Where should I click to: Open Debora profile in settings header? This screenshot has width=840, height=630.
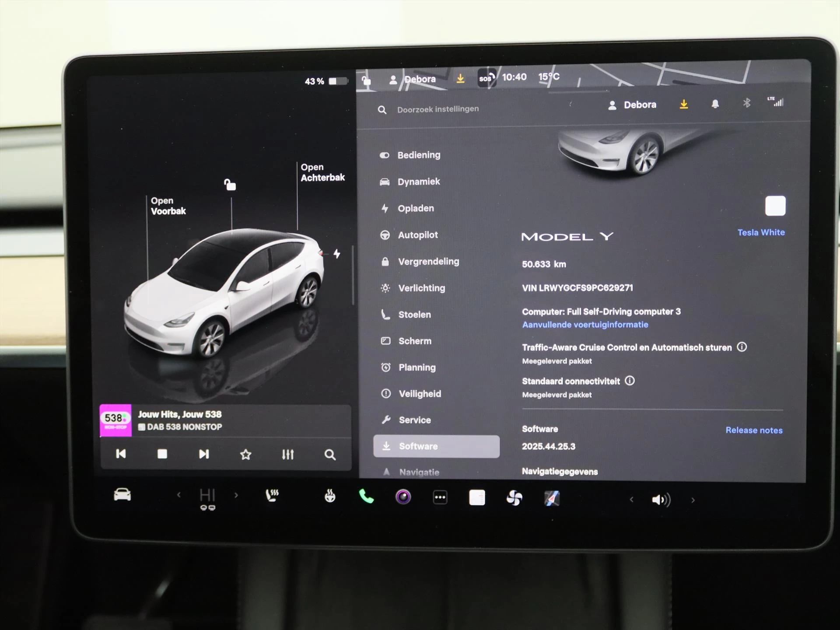tap(632, 105)
